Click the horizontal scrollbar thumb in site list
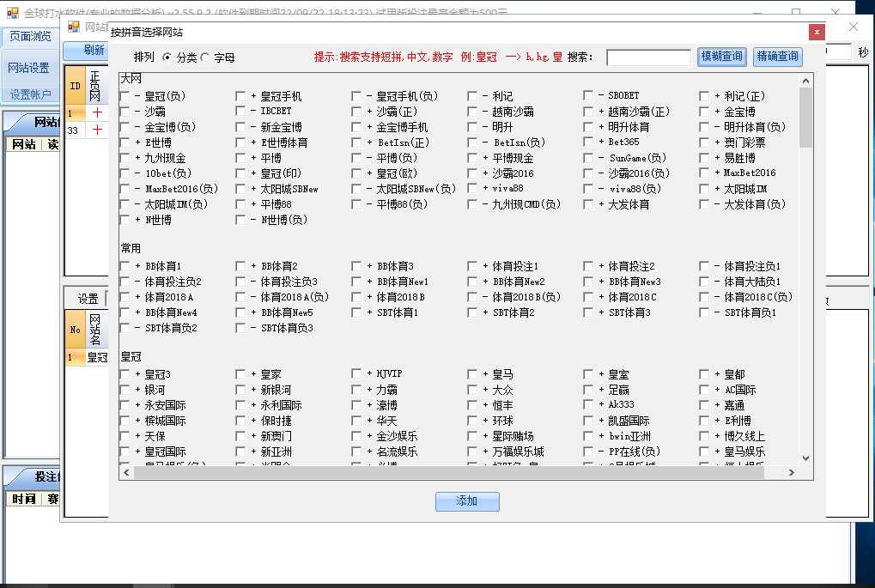The width and height of the screenshot is (875, 588). coord(449,472)
